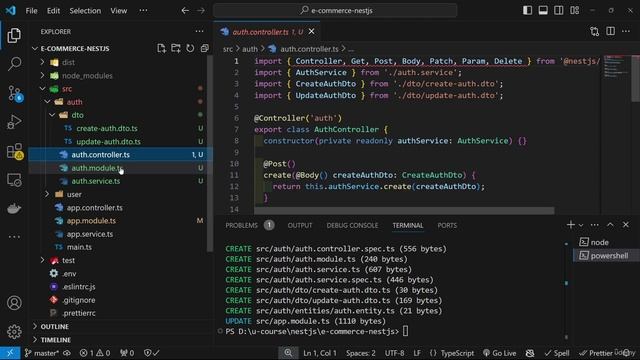Start Go Live server
640x360 pixels.
click(x=500, y=353)
